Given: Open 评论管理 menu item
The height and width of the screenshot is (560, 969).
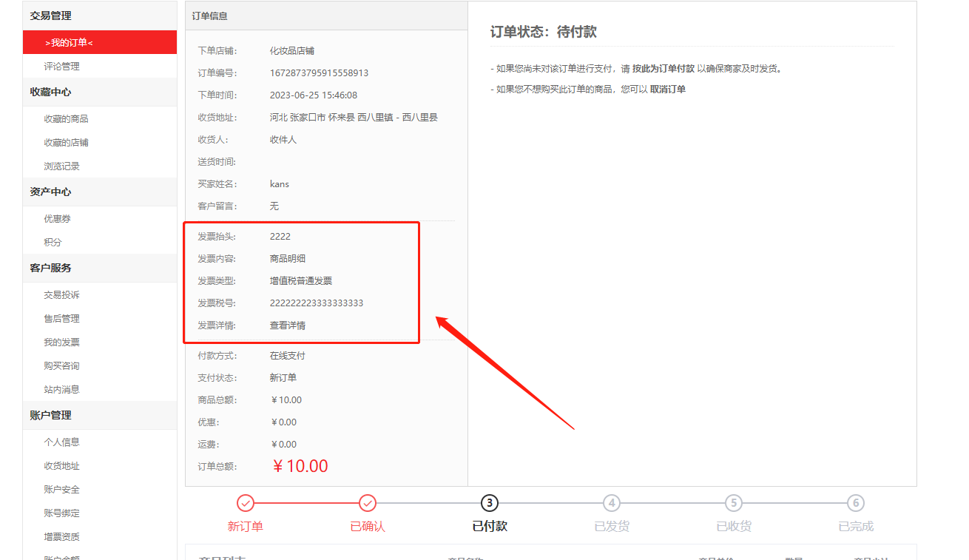Looking at the screenshot, I should click(61, 67).
